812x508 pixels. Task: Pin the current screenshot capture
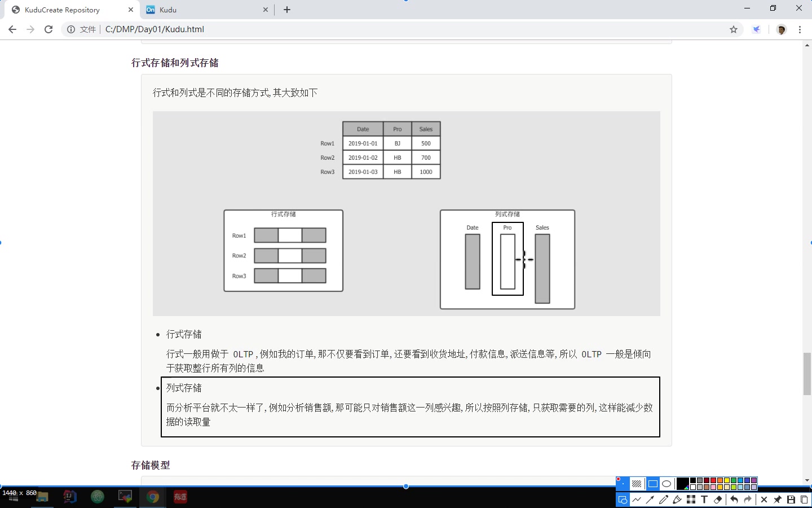777,500
